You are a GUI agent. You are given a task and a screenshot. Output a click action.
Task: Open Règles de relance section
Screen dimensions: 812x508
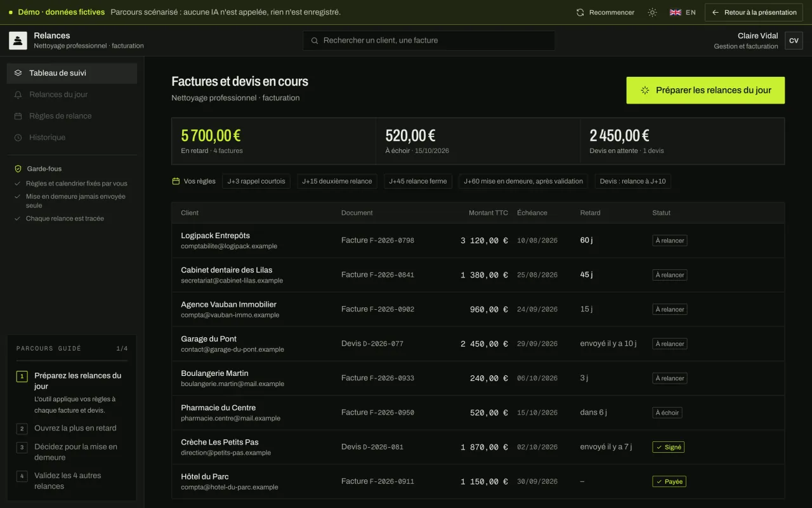coord(72,116)
